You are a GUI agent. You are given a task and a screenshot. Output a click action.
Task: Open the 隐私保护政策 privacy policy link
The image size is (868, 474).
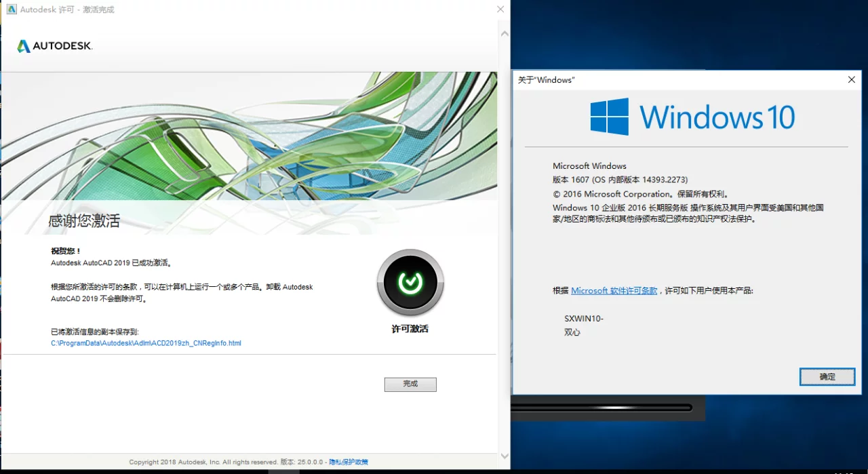click(349, 462)
